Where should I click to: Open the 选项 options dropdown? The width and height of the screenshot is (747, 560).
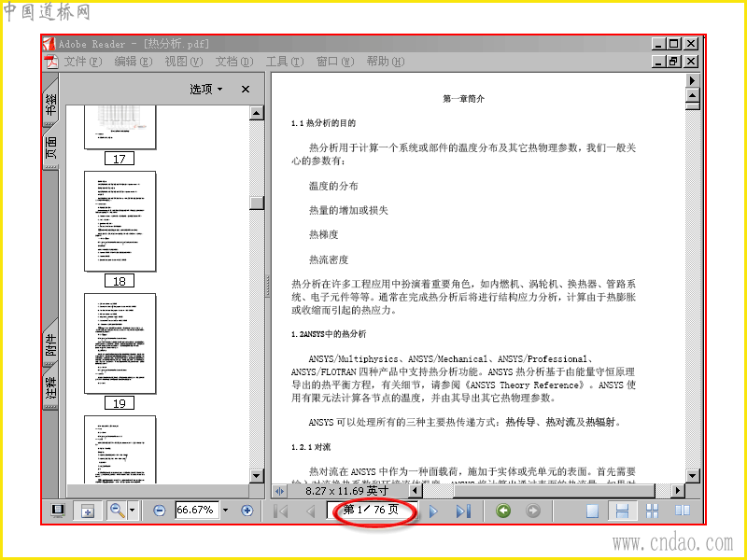coord(206,89)
